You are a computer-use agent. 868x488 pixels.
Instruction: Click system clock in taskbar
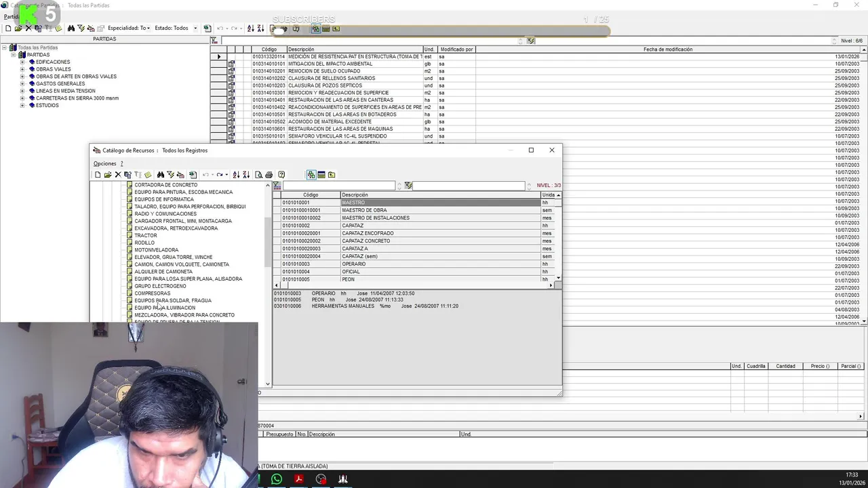point(852,479)
